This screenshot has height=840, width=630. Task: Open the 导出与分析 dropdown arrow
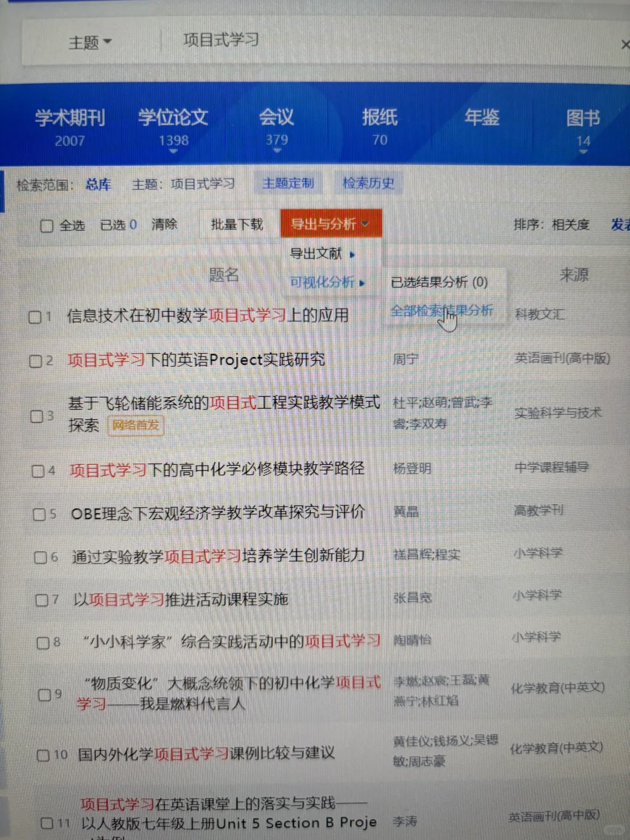(x=366, y=223)
